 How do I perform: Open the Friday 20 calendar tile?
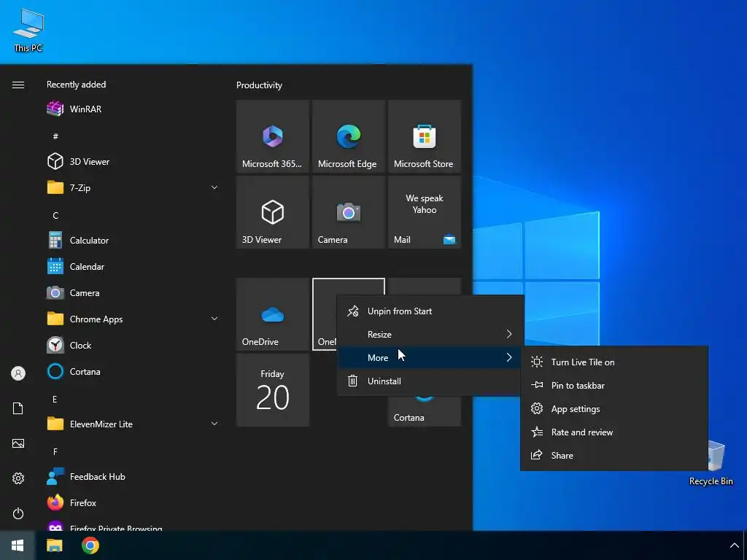coord(273,390)
